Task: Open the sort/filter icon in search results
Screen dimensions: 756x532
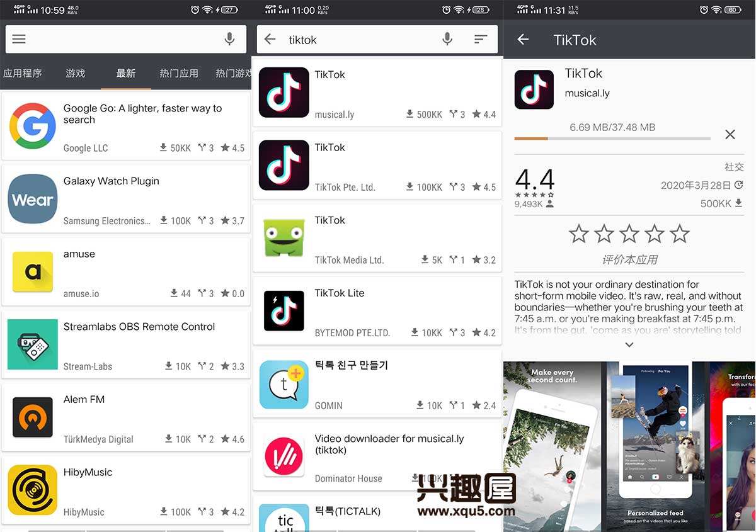Action: (x=481, y=39)
